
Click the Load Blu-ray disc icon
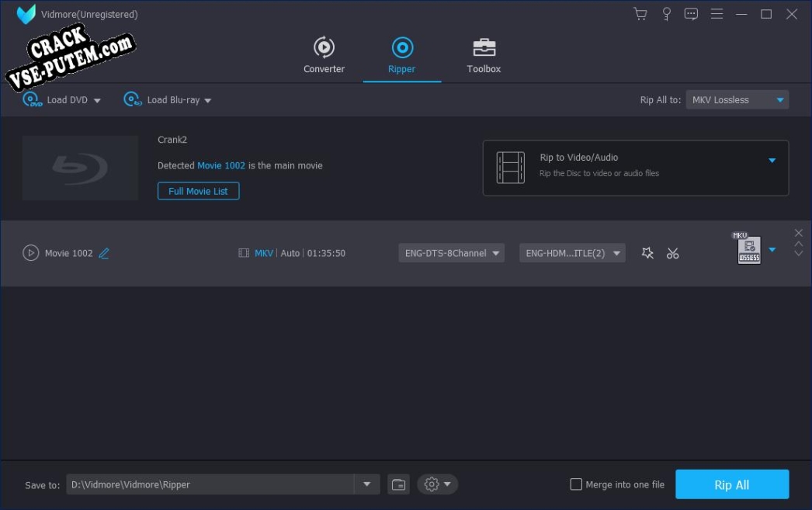(133, 99)
